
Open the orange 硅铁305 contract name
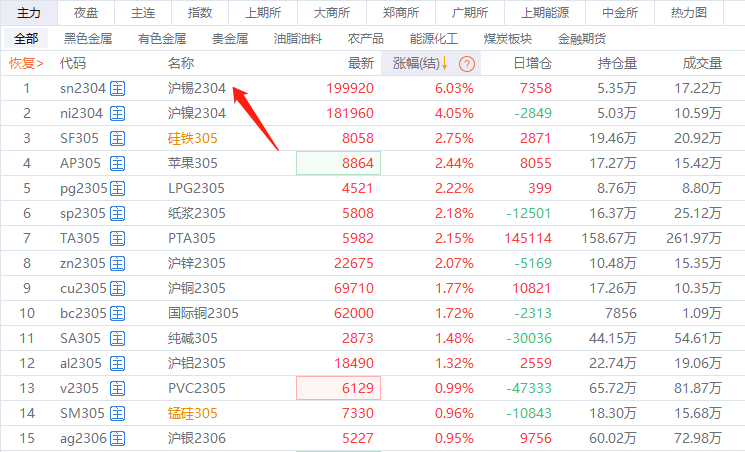click(x=192, y=138)
